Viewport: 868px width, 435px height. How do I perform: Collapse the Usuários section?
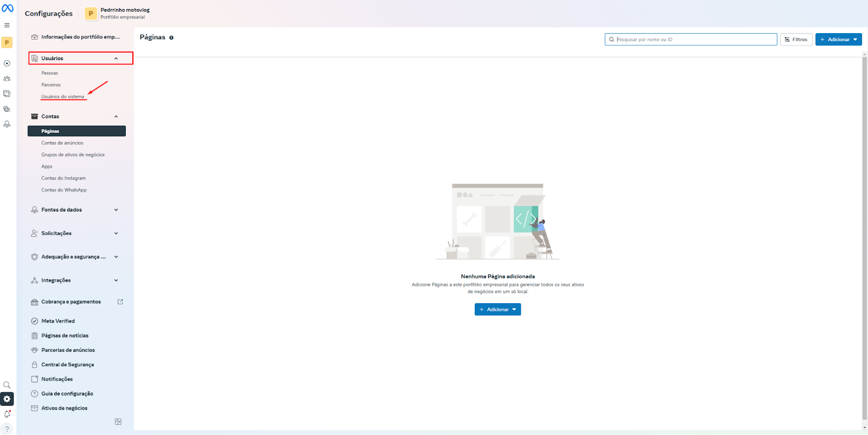(x=116, y=59)
